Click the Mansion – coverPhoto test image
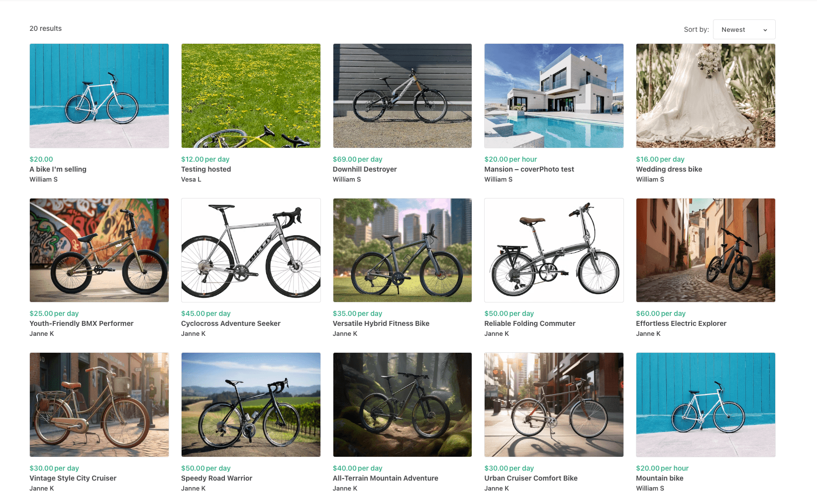The height and width of the screenshot is (504, 817). coord(554,96)
